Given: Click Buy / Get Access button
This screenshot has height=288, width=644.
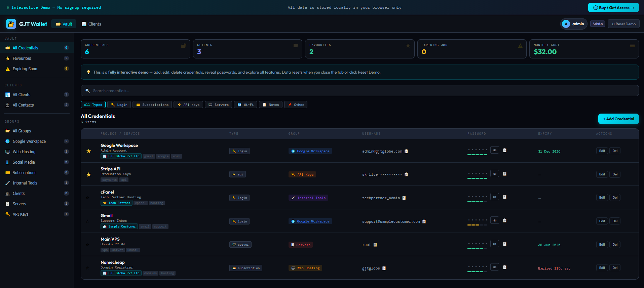Looking at the screenshot, I should pyautogui.click(x=613, y=7).
